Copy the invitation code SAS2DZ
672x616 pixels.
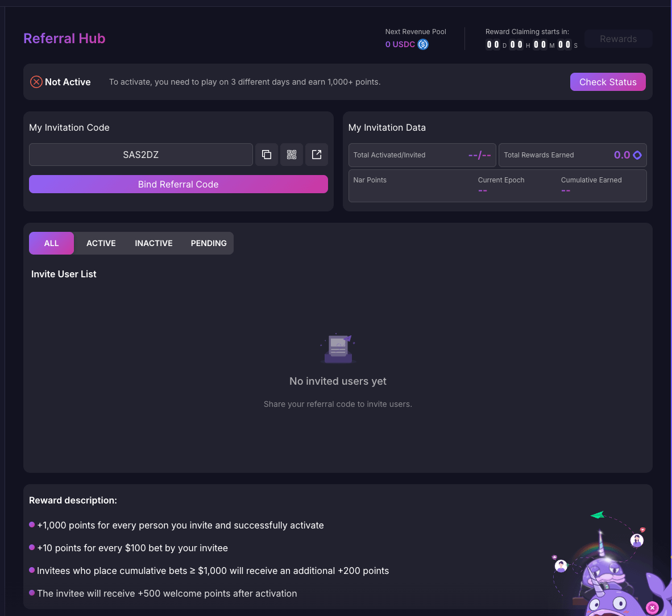click(267, 155)
